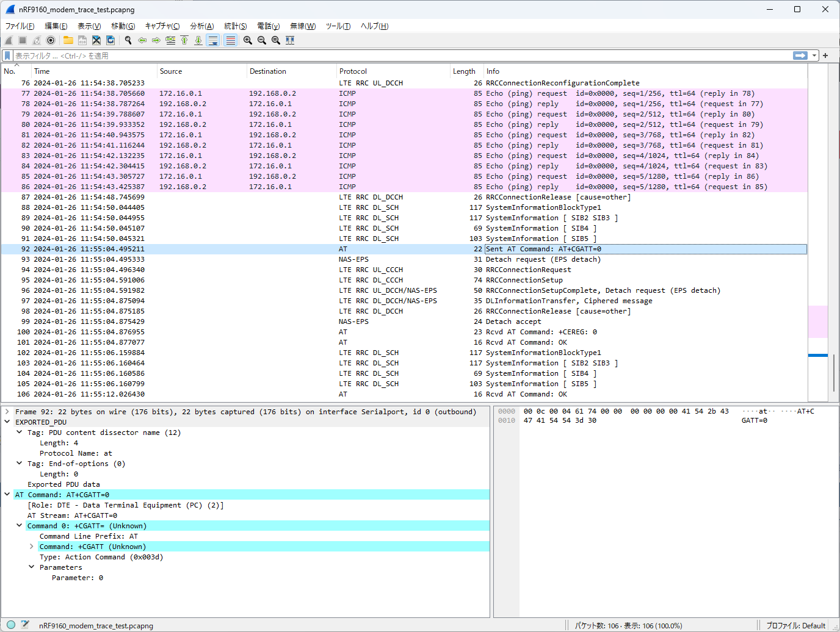The width and height of the screenshot is (840, 632).
Task: Click the packet list vertical scrollbar
Action: [834, 232]
